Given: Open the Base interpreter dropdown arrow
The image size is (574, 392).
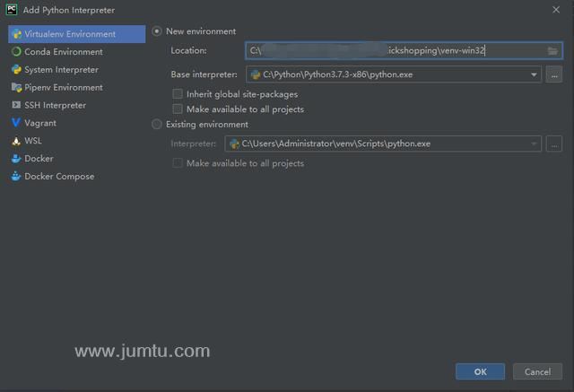Looking at the screenshot, I should pyautogui.click(x=534, y=74).
